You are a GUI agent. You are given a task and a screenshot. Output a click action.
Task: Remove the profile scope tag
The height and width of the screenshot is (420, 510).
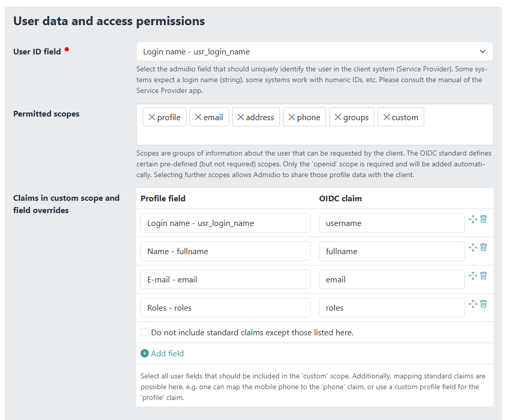[x=152, y=118]
